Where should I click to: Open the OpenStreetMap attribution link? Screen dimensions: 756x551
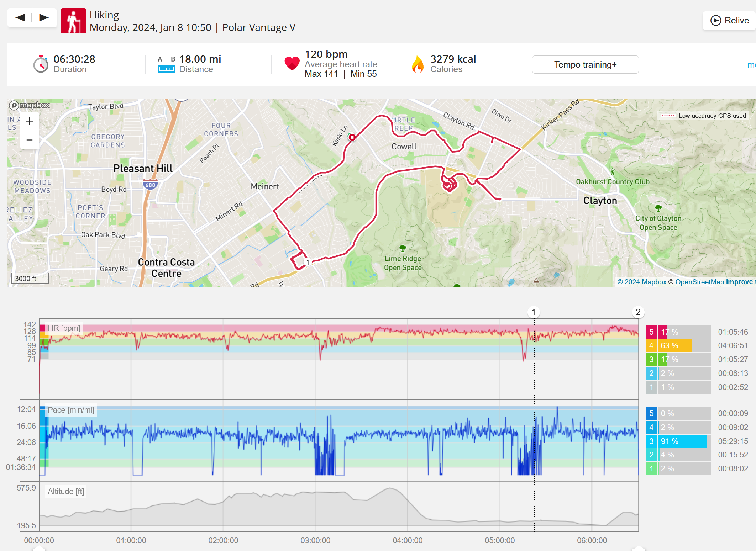pyautogui.click(x=700, y=282)
